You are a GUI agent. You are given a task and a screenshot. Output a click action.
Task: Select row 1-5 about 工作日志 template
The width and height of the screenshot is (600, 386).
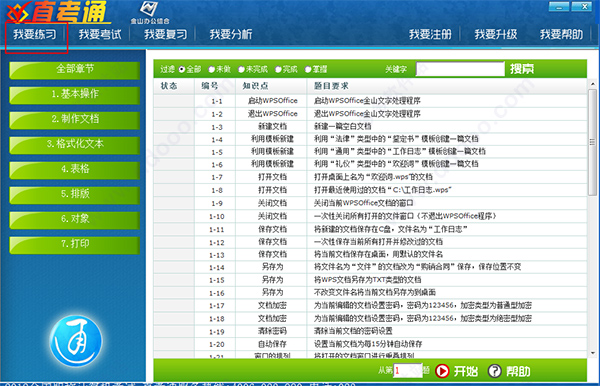[370, 151]
